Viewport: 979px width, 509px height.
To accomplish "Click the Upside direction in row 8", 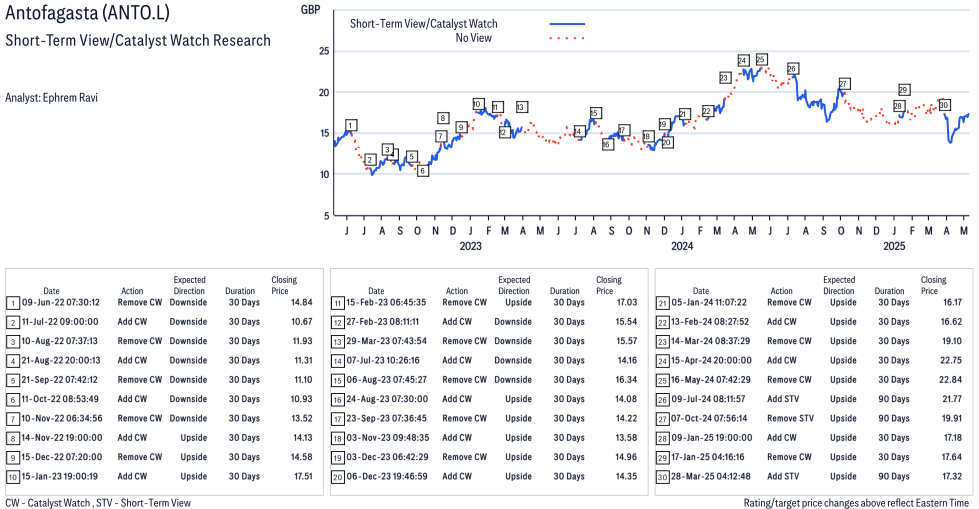I will pyautogui.click(x=194, y=438).
